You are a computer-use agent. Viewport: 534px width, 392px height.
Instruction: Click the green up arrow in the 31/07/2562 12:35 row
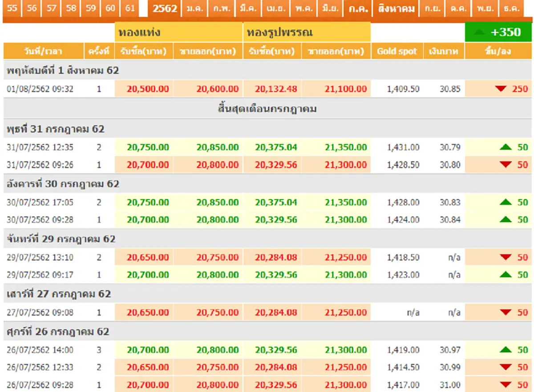coord(506,147)
